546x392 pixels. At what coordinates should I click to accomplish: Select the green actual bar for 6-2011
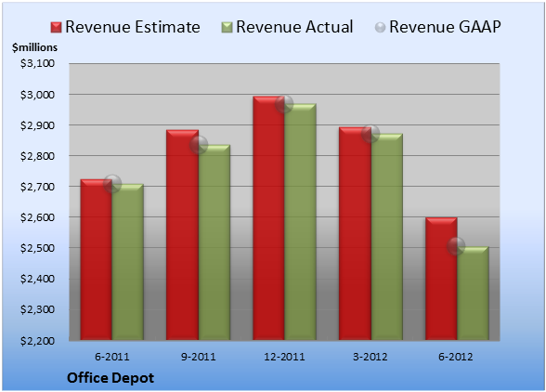(128, 262)
